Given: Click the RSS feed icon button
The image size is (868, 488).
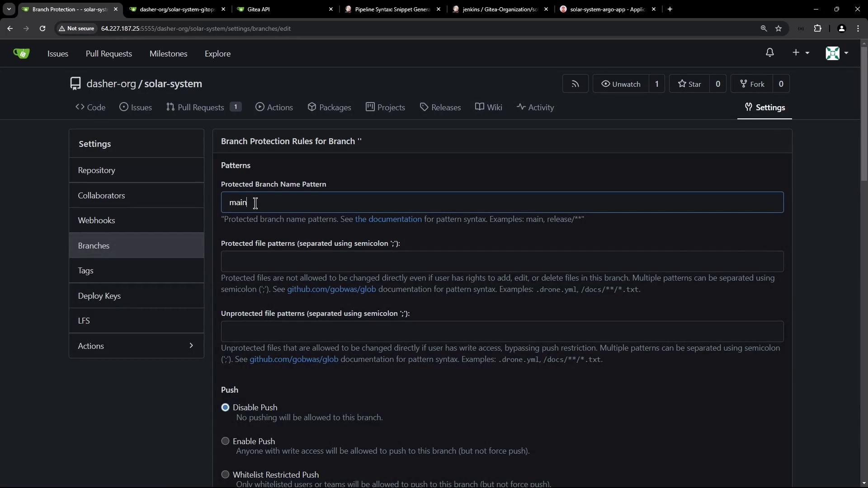Looking at the screenshot, I should pyautogui.click(x=575, y=84).
